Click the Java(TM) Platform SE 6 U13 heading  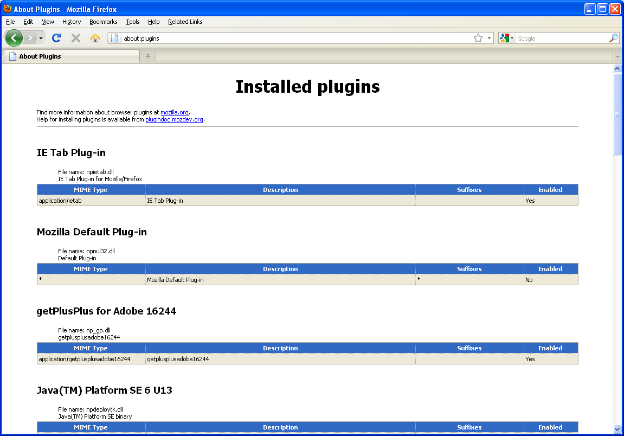104,390
